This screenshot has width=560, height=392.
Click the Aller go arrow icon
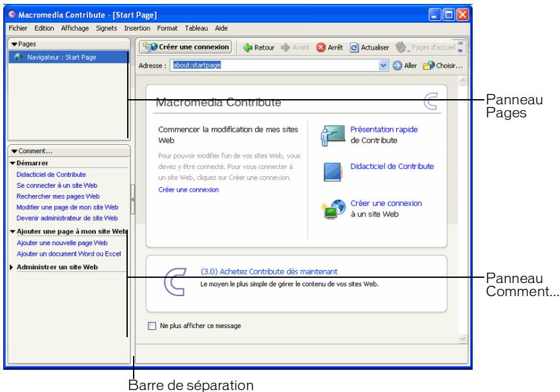(397, 66)
